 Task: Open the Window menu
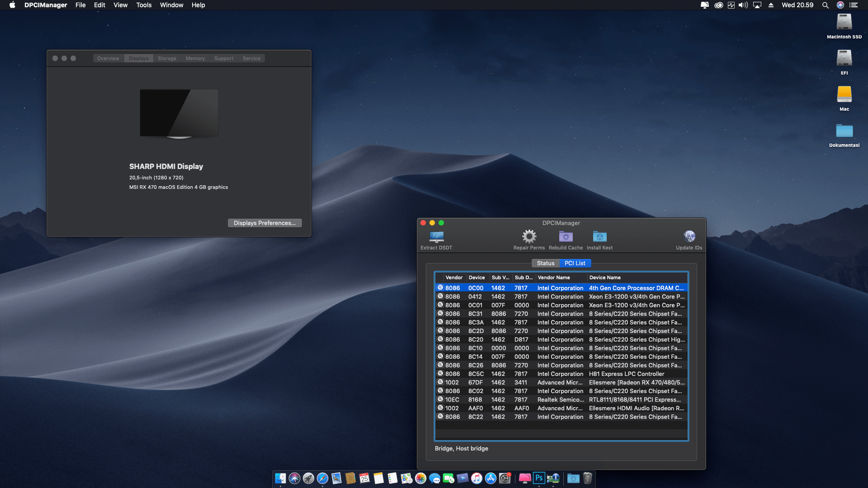(171, 5)
